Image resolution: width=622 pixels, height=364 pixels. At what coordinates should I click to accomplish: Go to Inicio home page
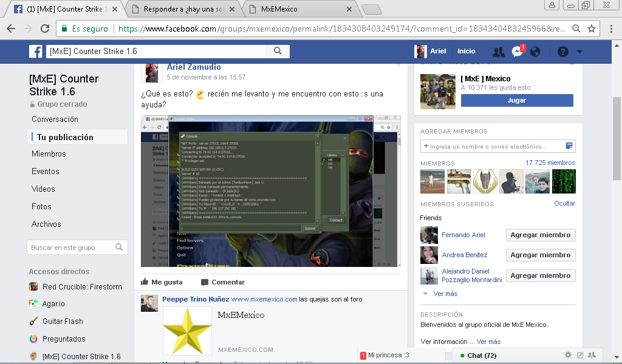466,51
